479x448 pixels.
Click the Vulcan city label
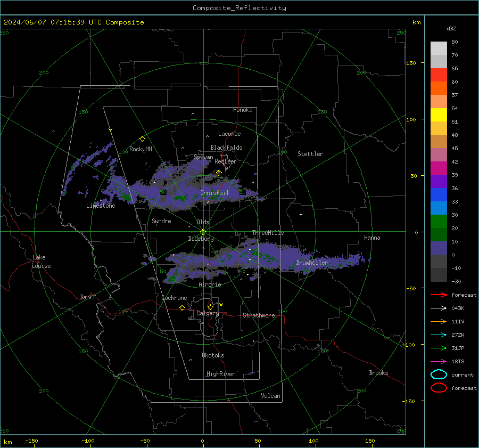270,396
